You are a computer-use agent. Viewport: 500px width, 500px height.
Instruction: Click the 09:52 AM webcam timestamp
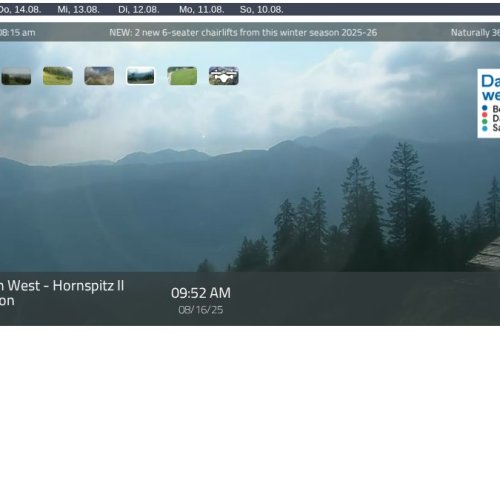point(201,293)
